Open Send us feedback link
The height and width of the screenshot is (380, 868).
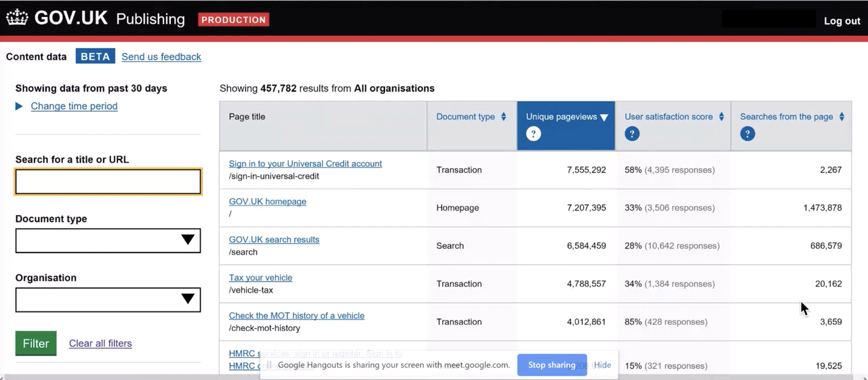tap(161, 56)
